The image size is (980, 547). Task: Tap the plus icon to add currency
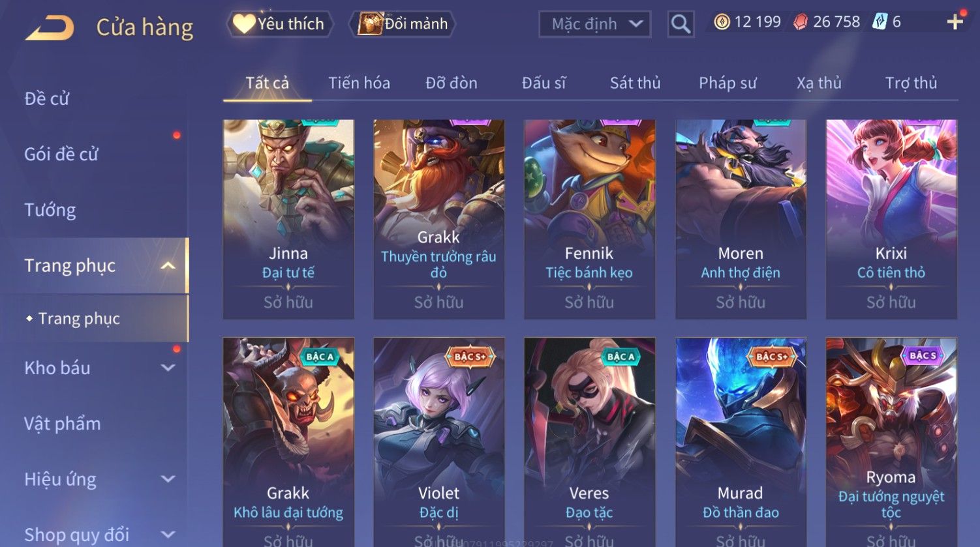tap(955, 22)
